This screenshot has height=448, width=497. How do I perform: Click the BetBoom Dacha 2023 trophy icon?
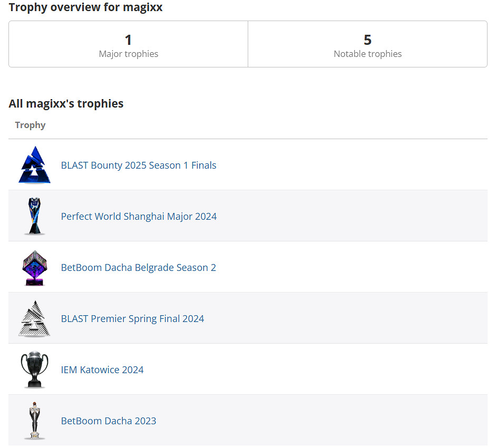click(34, 421)
